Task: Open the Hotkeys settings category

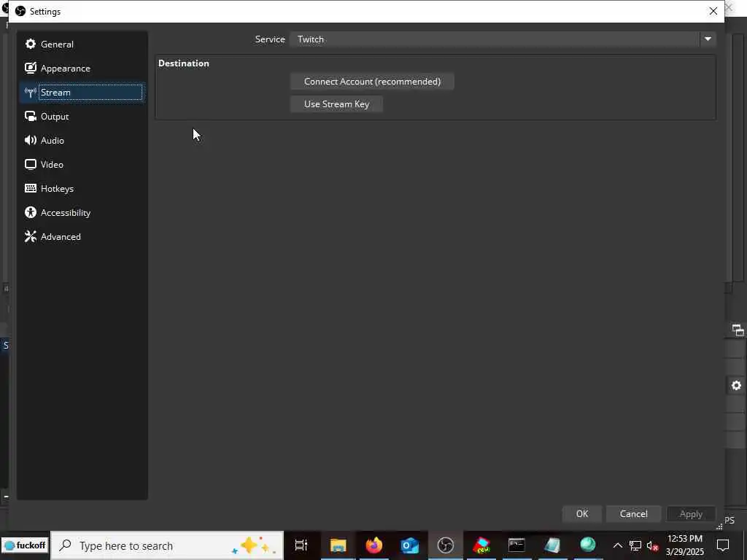Action: pyautogui.click(x=82, y=189)
